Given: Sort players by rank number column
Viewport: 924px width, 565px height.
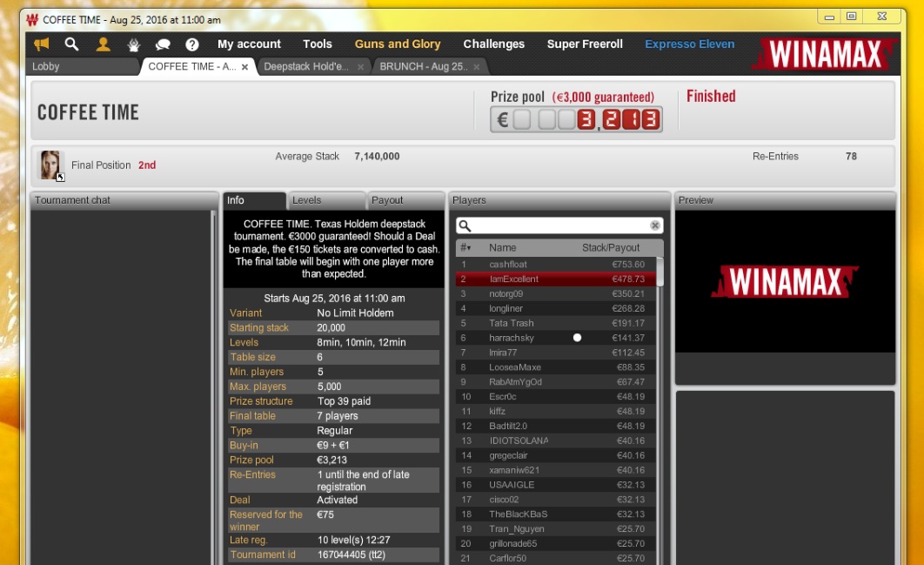Looking at the screenshot, I should click(x=465, y=248).
